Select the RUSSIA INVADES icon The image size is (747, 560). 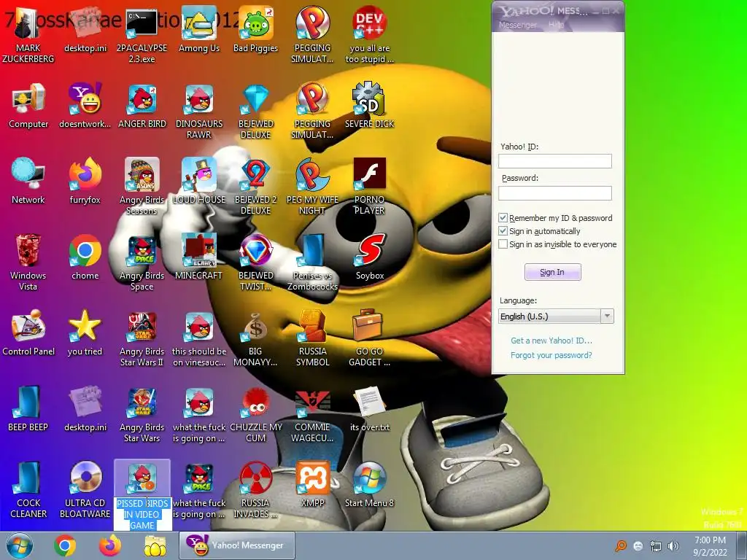[x=256, y=489]
